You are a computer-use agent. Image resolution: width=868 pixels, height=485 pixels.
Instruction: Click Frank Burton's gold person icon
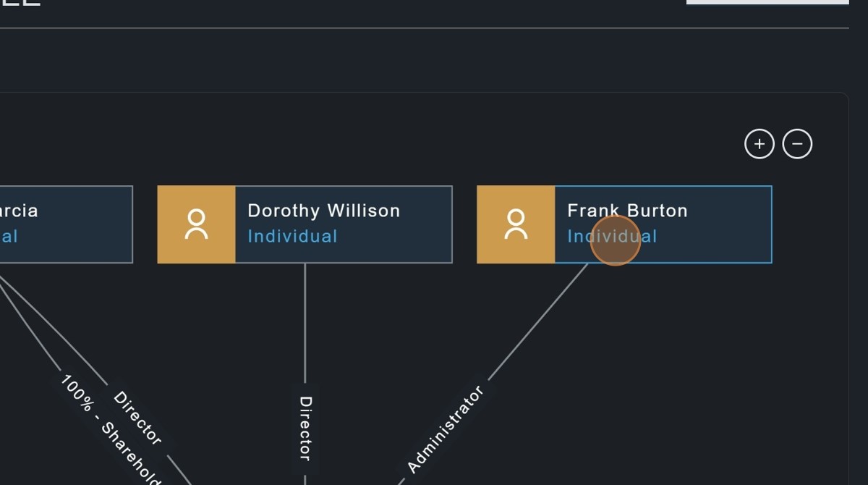click(x=516, y=224)
